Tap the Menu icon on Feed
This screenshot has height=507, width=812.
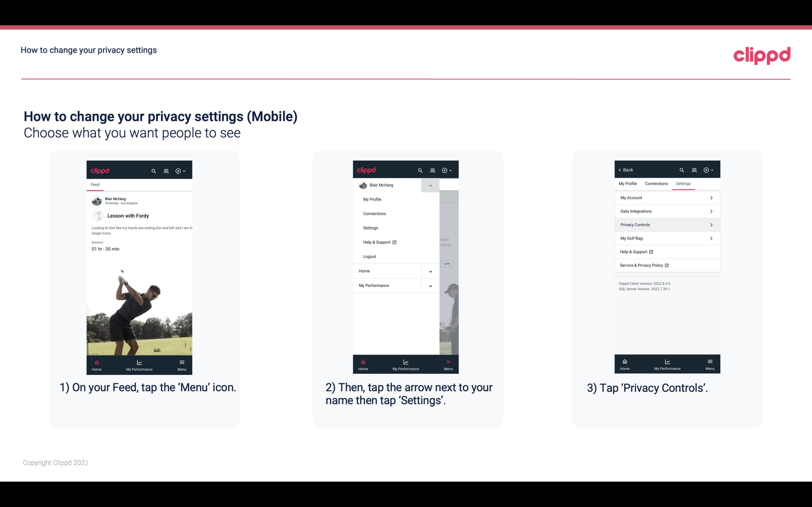point(183,365)
